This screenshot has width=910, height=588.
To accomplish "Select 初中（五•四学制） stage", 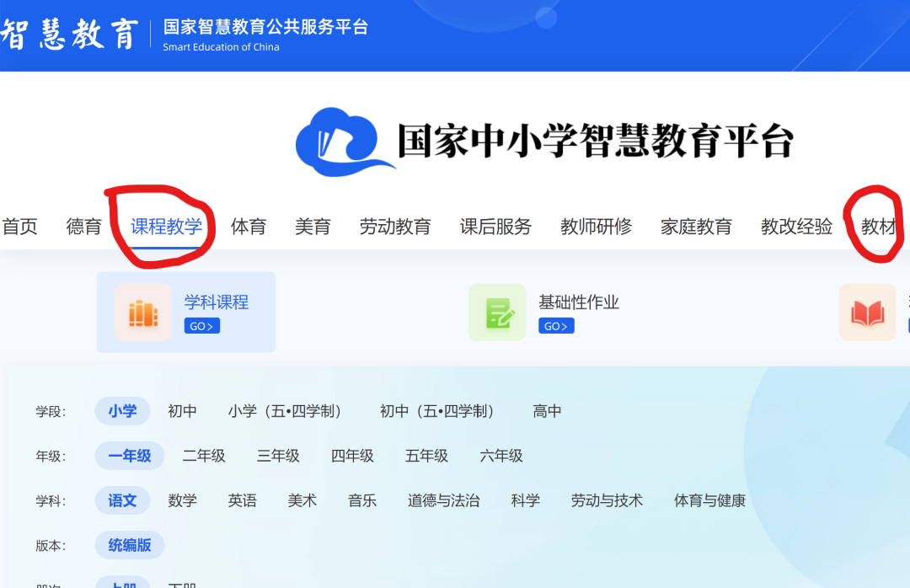I will point(437,412).
